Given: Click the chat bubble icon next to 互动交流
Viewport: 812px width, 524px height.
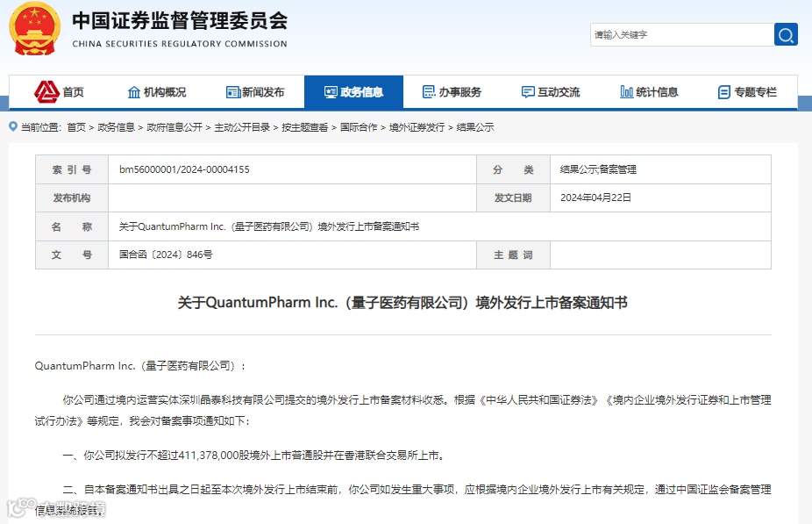Looking at the screenshot, I should tap(528, 92).
